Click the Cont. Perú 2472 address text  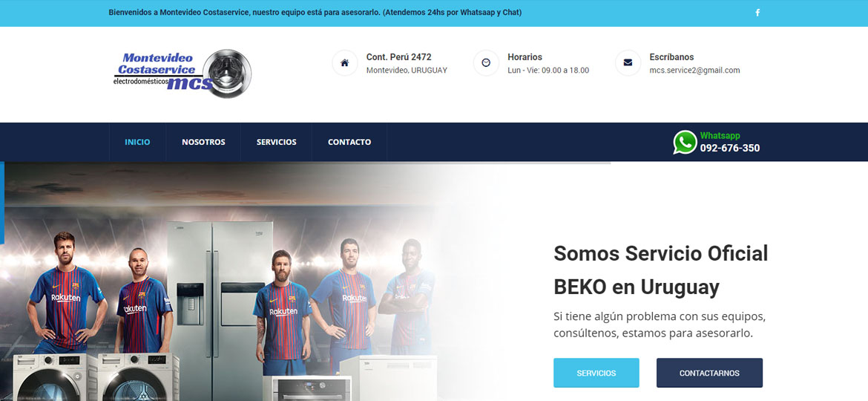click(x=398, y=57)
